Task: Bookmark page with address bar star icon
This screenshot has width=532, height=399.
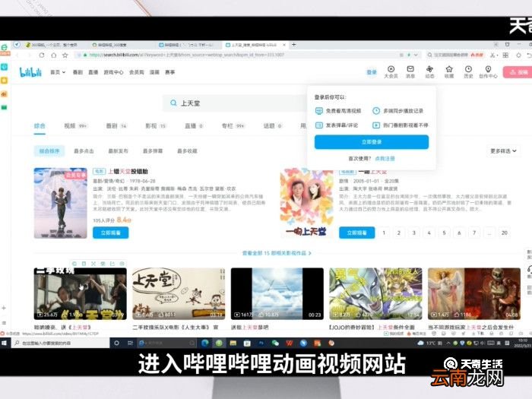Action: point(65,55)
